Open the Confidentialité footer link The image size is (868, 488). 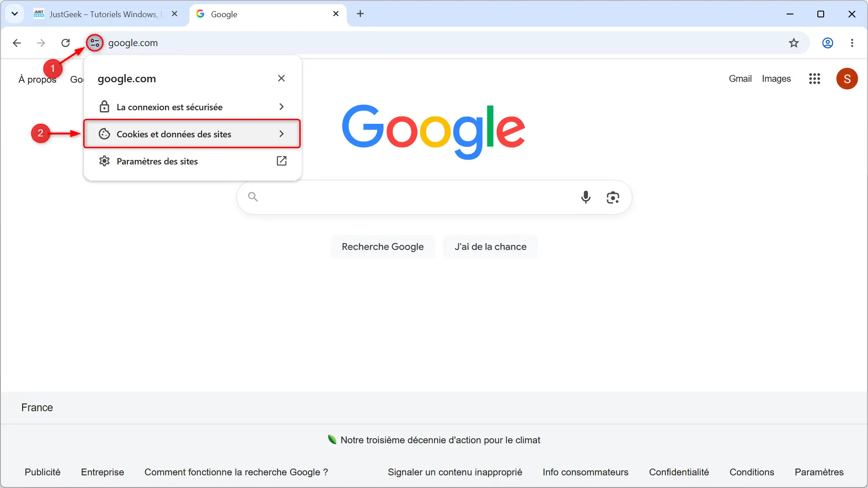[x=679, y=472]
